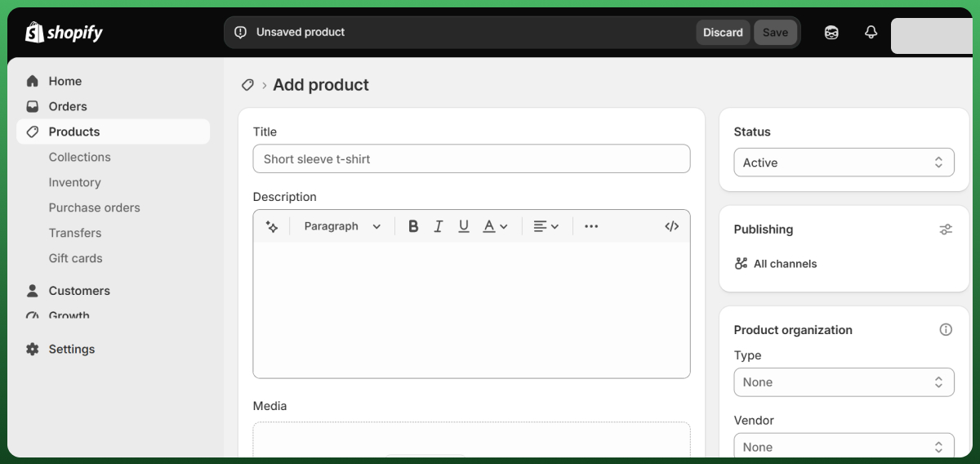Click the products tag breadcrumb icon
980x464 pixels.
[x=247, y=85]
